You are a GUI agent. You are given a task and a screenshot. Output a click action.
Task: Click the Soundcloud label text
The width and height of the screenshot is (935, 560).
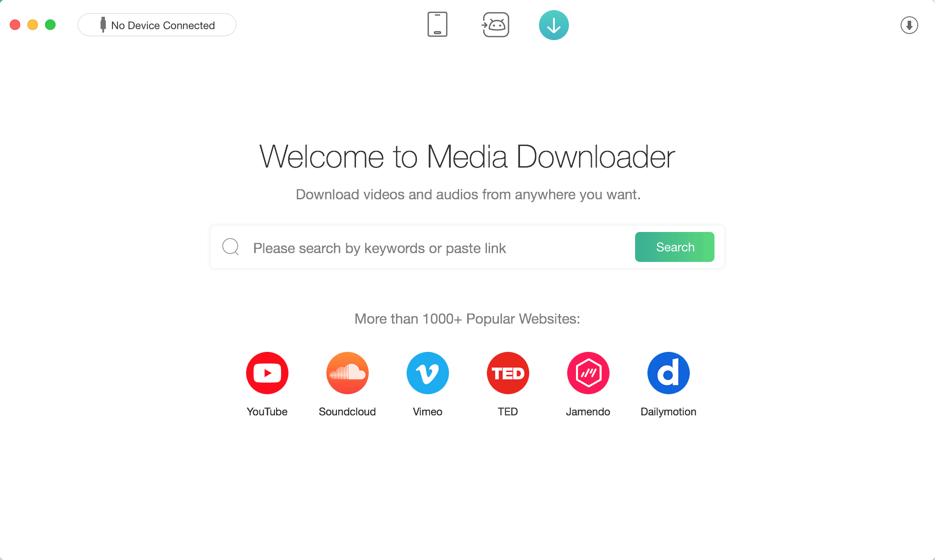point(347,411)
